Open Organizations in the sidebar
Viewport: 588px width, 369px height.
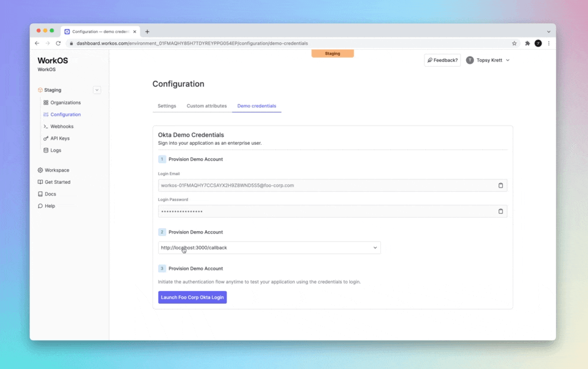[66, 102]
